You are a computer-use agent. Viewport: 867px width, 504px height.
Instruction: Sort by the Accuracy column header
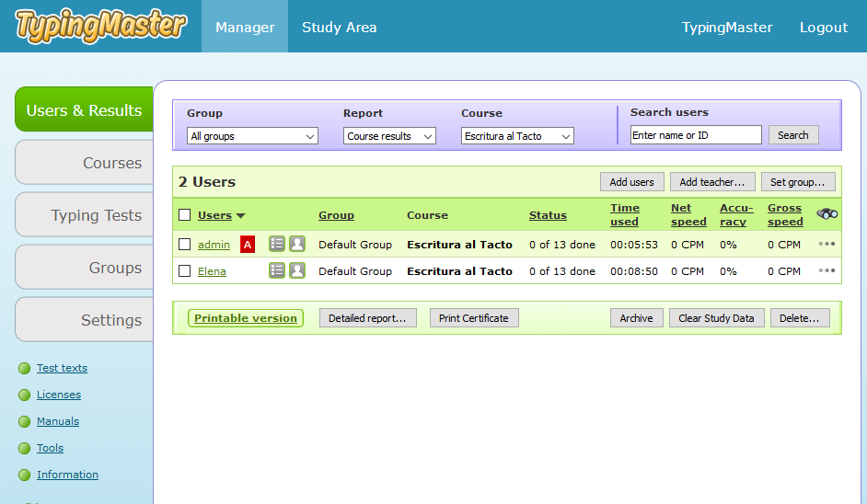tap(736, 214)
